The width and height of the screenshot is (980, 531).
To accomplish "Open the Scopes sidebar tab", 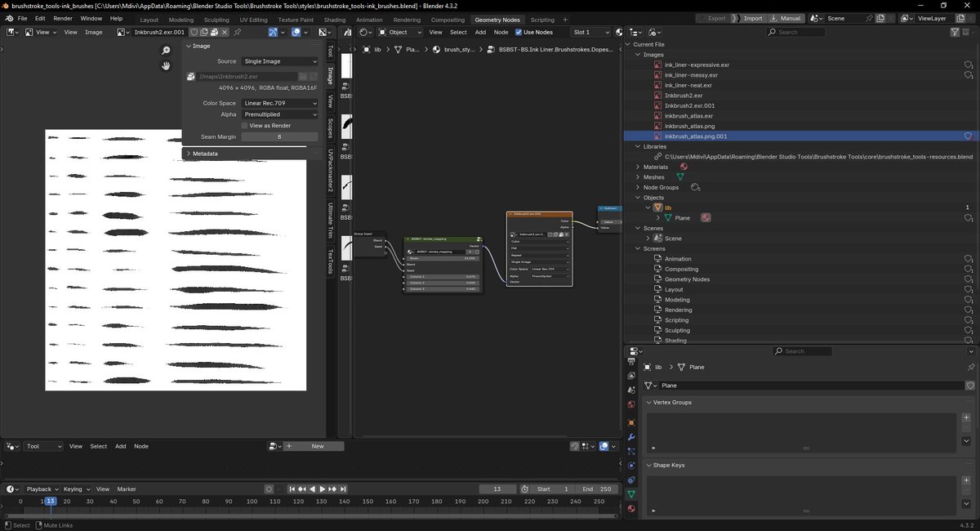I will 330,129.
